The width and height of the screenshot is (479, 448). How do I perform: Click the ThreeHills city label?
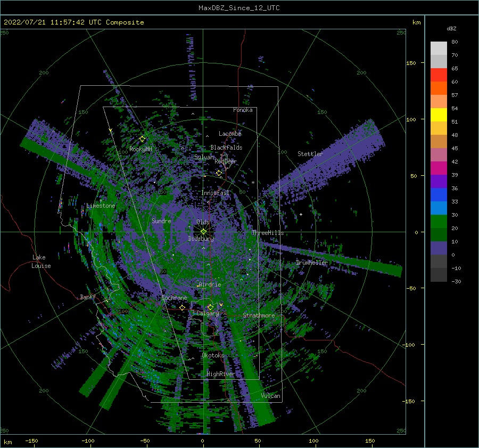click(x=268, y=233)
